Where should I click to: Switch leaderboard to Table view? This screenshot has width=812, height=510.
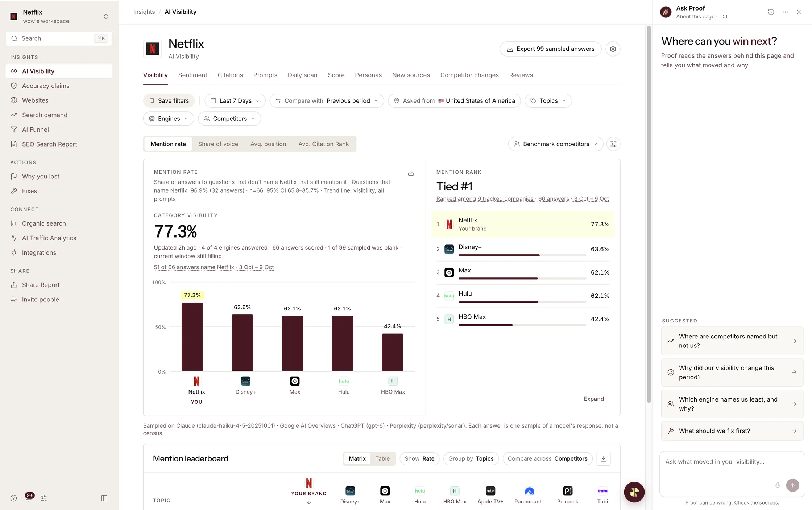(x=382, y=459)
